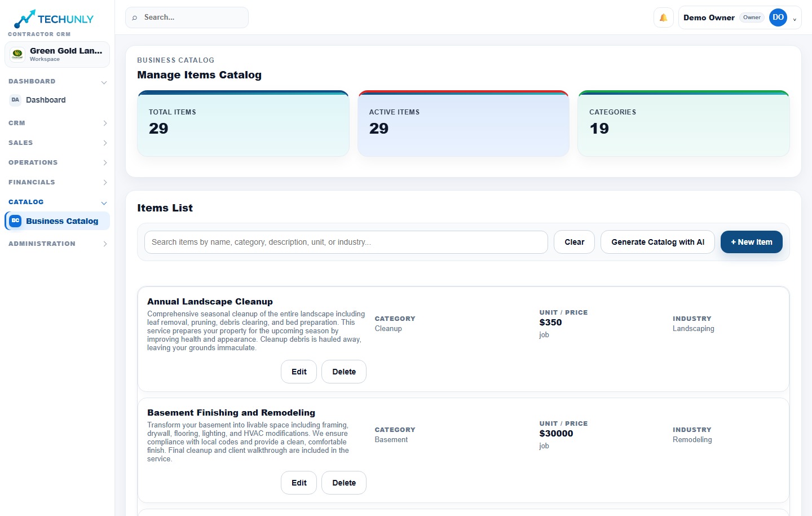Click the Green Gold workspace logo
This screenshot has height=516, width=812.
click(x=17, y=54)
